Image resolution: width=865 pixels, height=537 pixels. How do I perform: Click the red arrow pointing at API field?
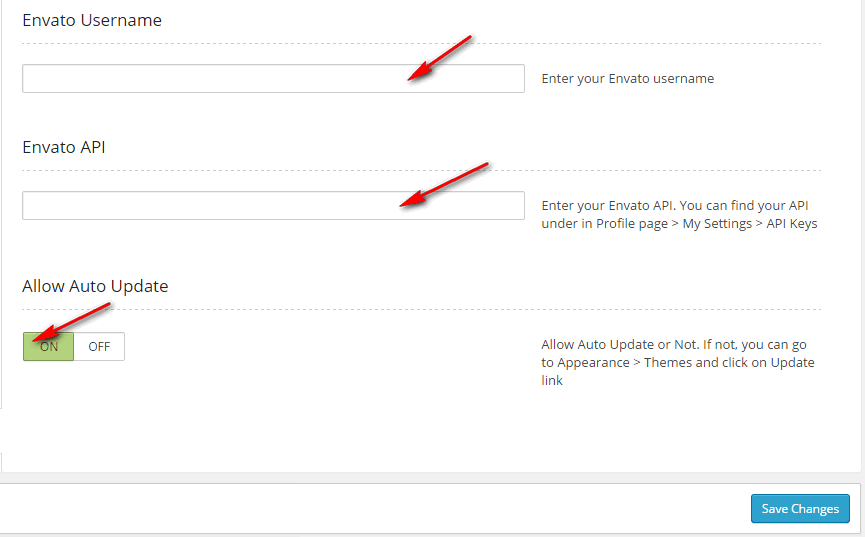point(444,185)
